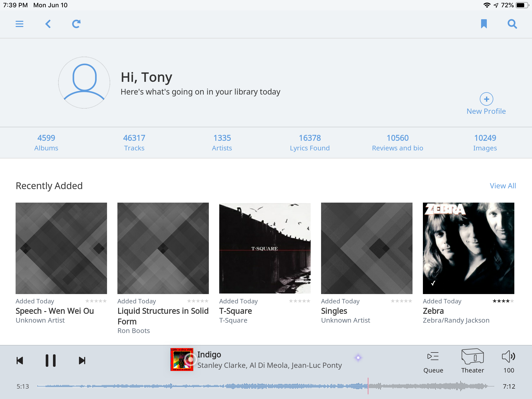Rate Zebra album using its stars
The height and width of the screenshot is (399, 532).
click(503, 301)
